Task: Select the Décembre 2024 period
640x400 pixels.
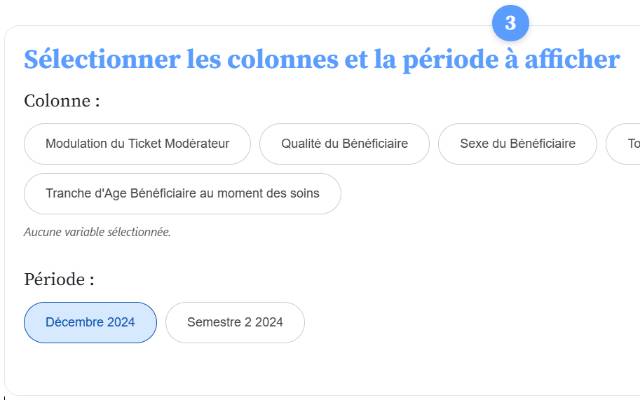Action: point(90,323)
